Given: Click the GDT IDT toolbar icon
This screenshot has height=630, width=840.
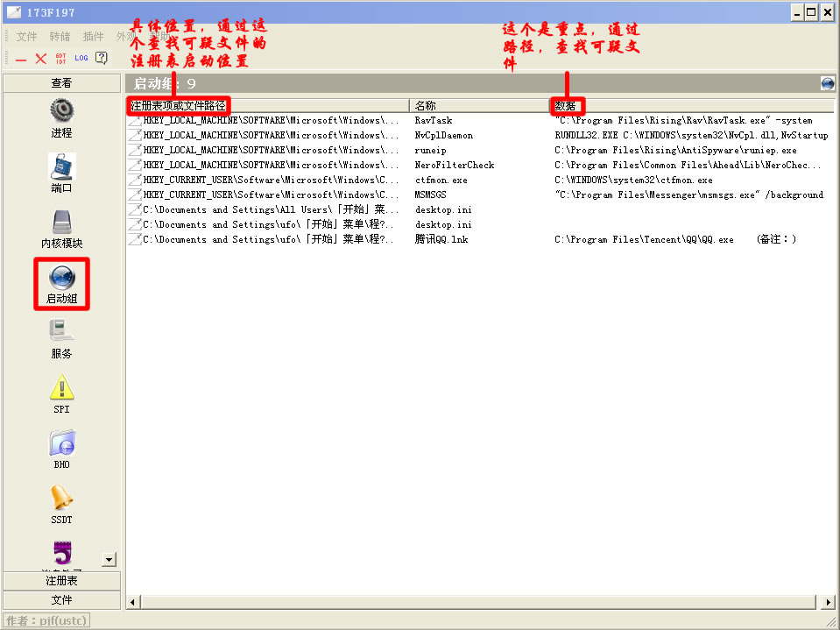Looking at the screenshot, I should click(61, 59).
